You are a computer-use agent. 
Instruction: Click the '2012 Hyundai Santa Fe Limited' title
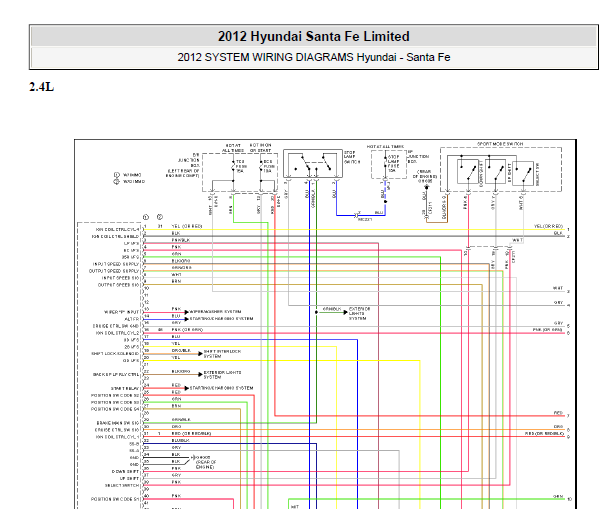313,36
